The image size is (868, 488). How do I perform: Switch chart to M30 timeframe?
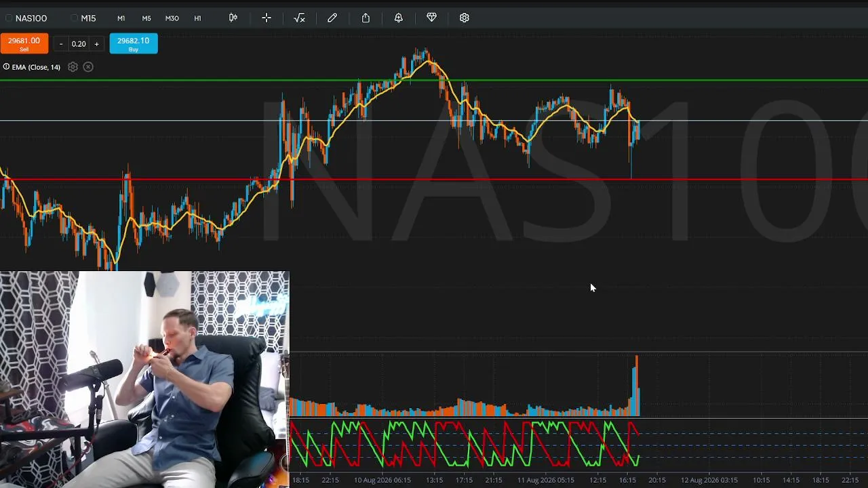pos(172,18)
